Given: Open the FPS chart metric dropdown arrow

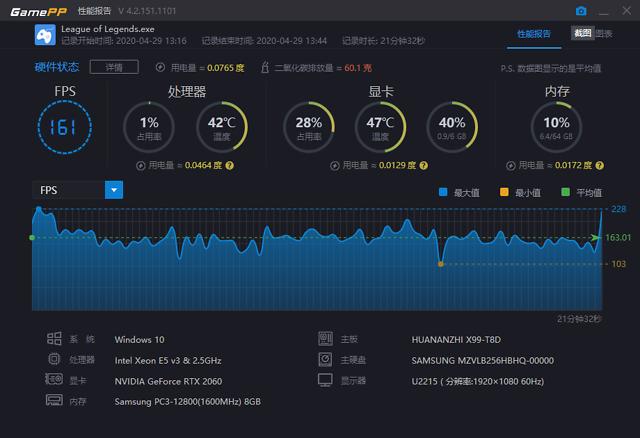Looking at the screenshot, I should [x=114, y=190].
